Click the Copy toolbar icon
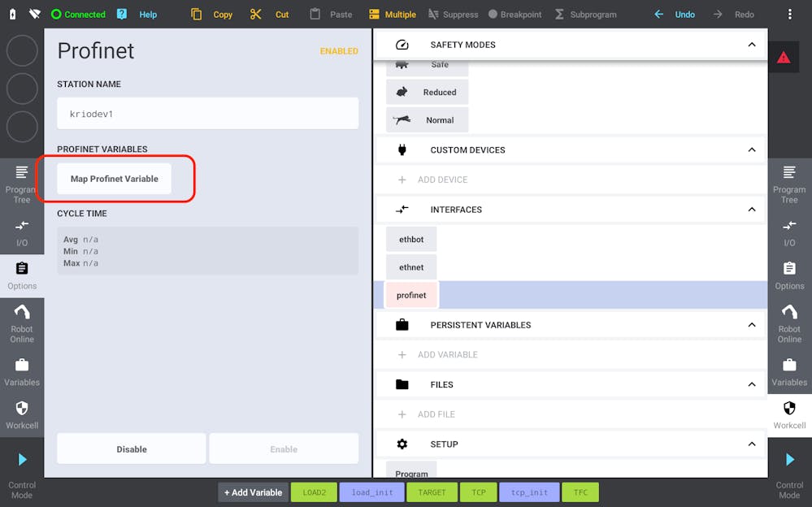Screen dimensions: 812x507 [x=196, y=14]
